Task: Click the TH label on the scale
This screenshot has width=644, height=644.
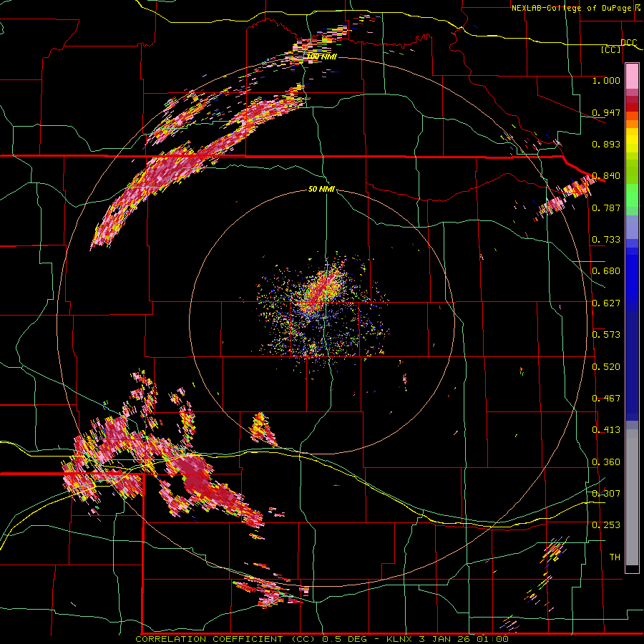Action: coord(615,557)
